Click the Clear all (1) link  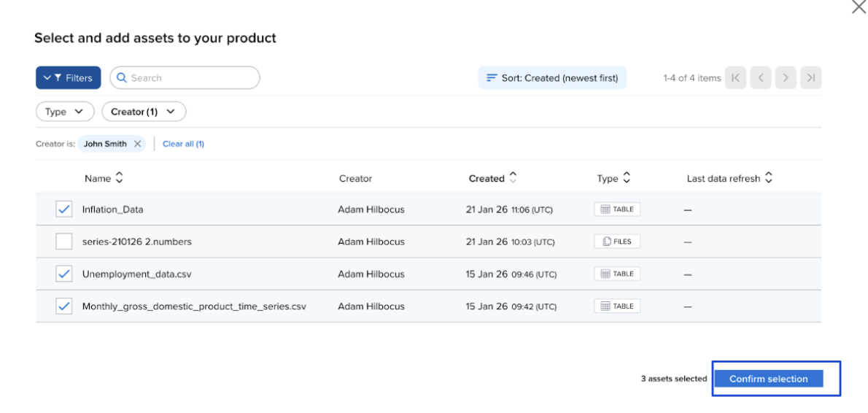pos(183,144)
